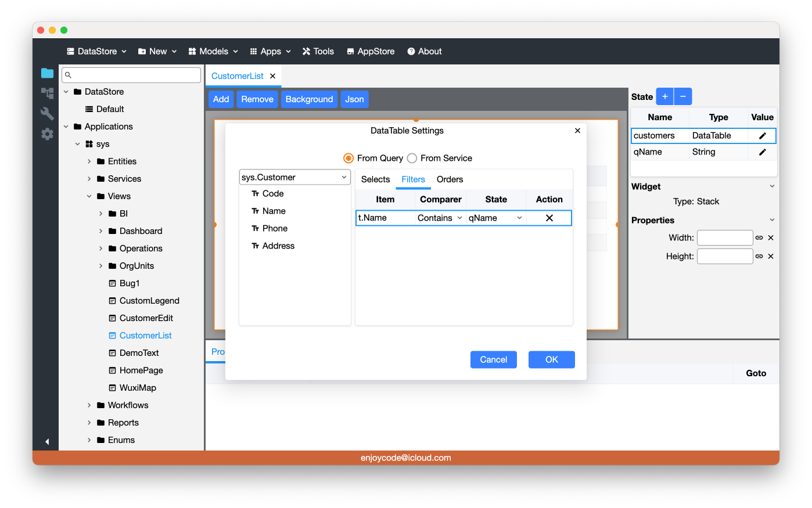
Task: Click the OK button
Action: 551,360
